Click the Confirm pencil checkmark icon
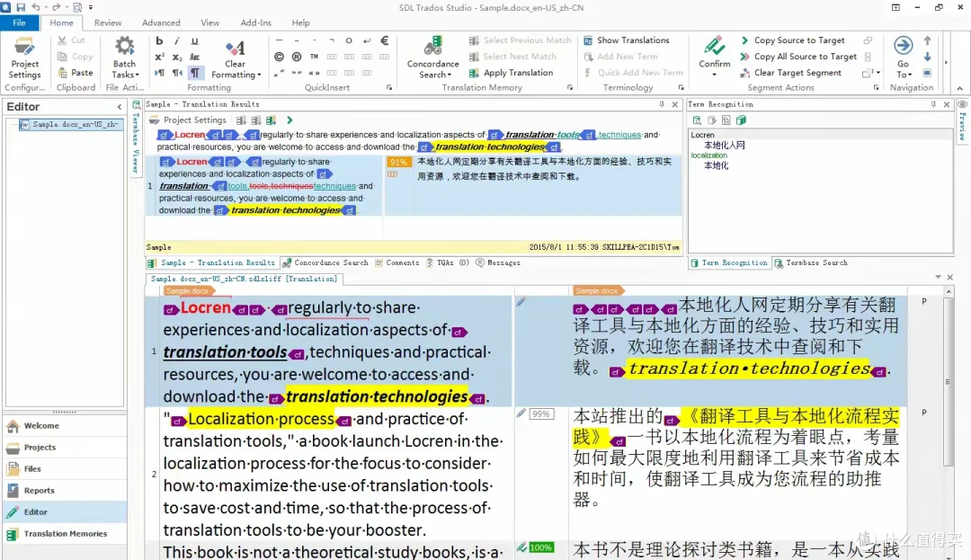Viewport: 971px width, 560px height. 715,46
